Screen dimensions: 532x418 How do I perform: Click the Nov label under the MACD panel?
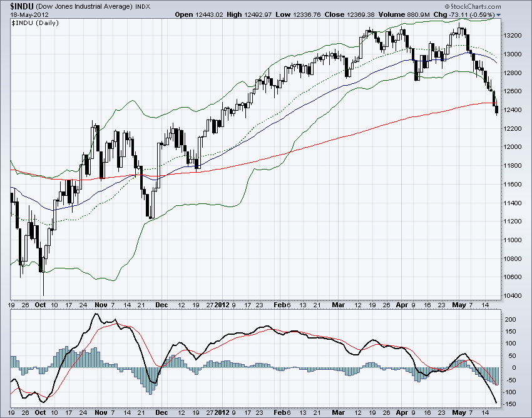point(101,412)
